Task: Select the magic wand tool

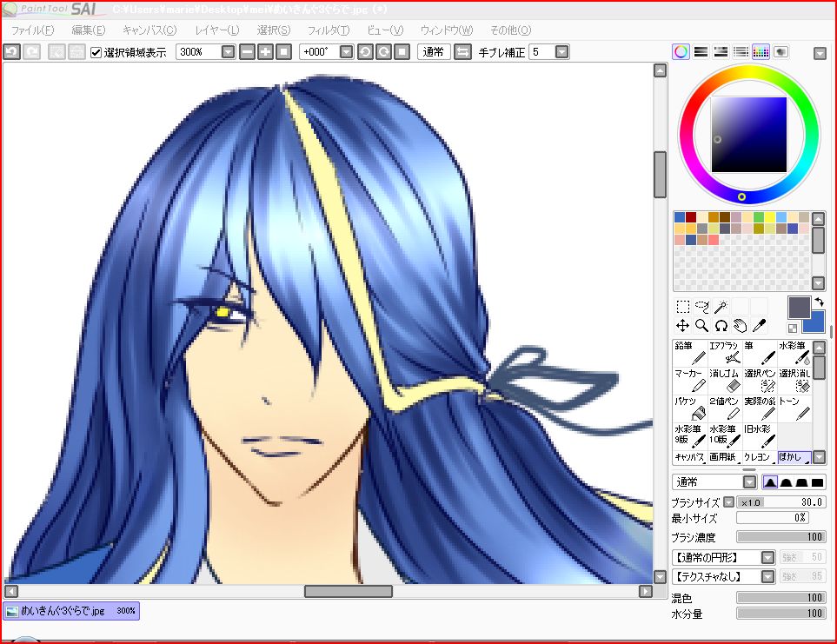Action: [721, 306]
